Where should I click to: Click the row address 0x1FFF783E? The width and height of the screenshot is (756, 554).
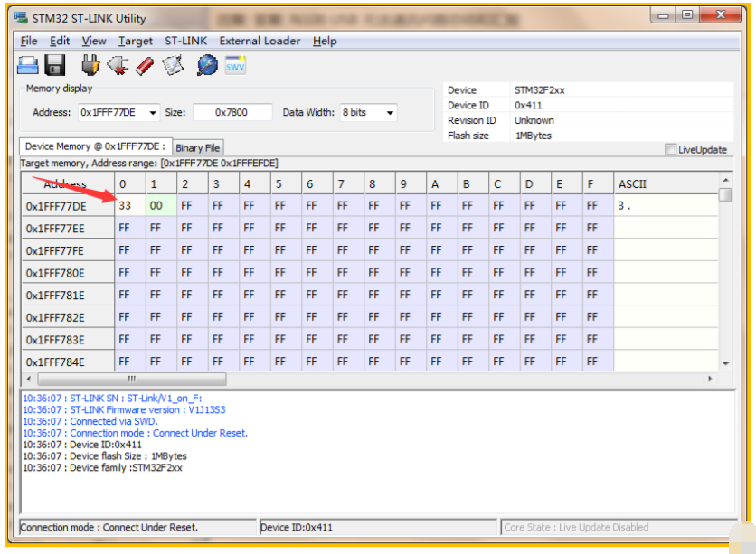click(x=68, y=340)
